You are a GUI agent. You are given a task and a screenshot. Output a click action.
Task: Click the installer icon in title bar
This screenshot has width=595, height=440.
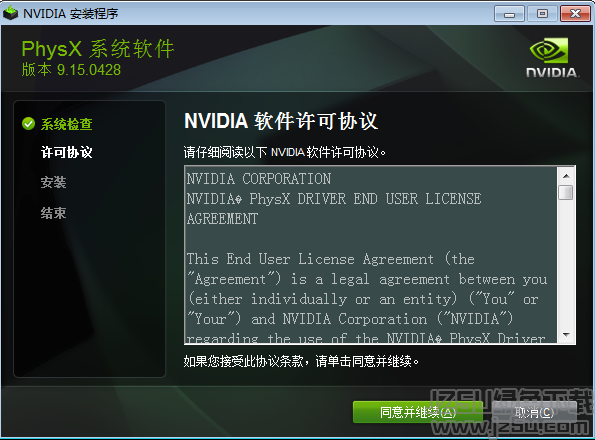(11, 13)
